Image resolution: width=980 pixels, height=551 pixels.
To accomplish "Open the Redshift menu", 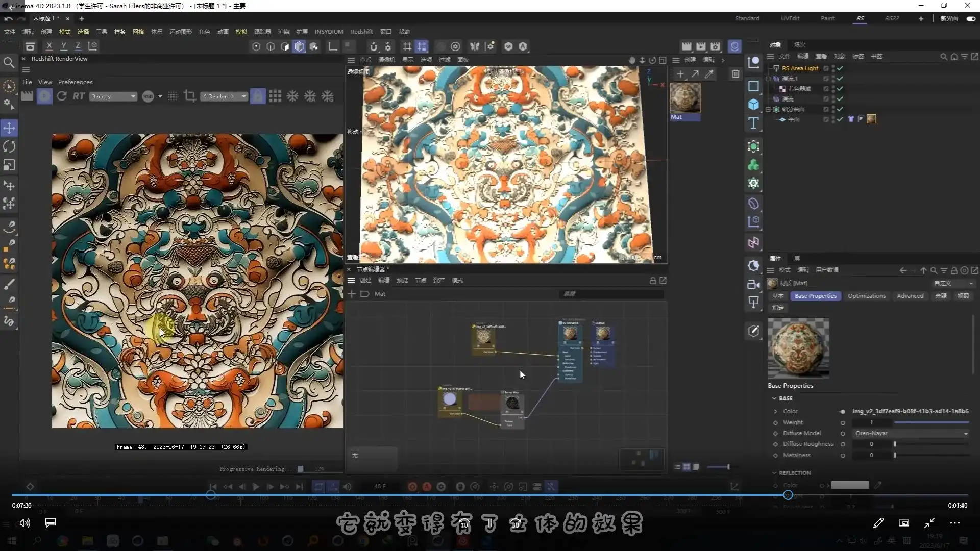I will pyautogui.click(x=361, y=32).
